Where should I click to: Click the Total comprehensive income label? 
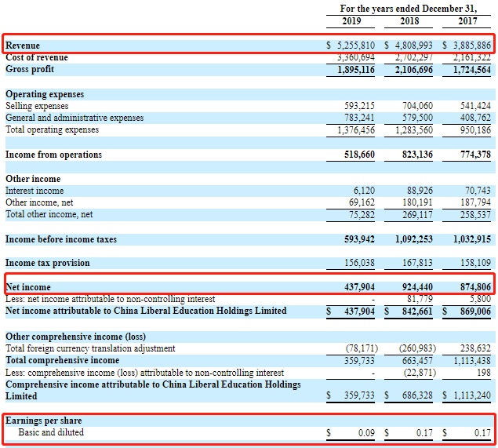62,360
